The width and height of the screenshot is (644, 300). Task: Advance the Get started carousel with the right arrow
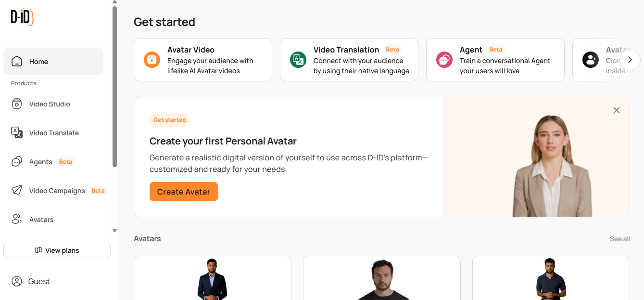pyautogui.click(x=630, y=60)
